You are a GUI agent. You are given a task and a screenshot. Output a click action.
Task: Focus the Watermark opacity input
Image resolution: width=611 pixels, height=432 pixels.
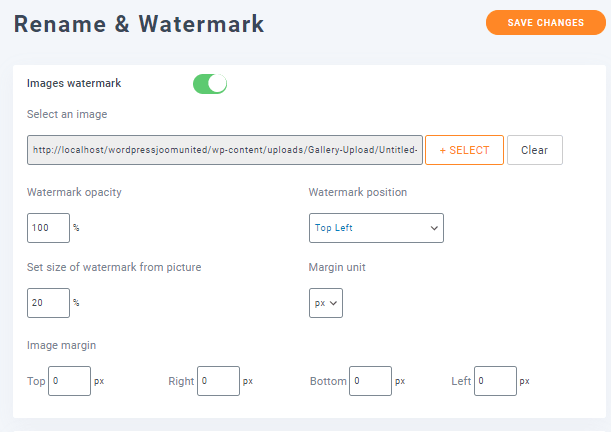[48, 228]
